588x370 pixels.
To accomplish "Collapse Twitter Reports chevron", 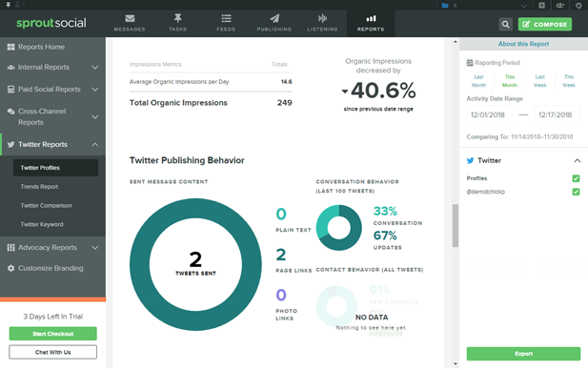I will click(95, 145).
